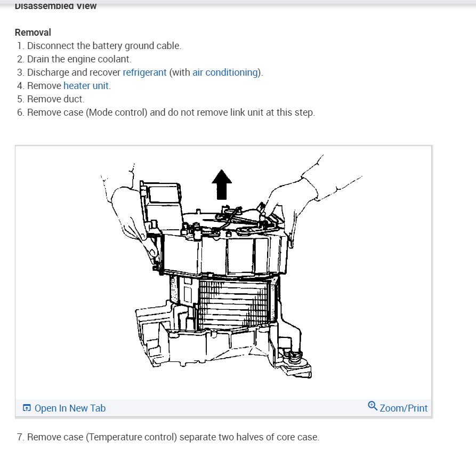
Task: Open the refrigerant link
Action: (144, 73)
